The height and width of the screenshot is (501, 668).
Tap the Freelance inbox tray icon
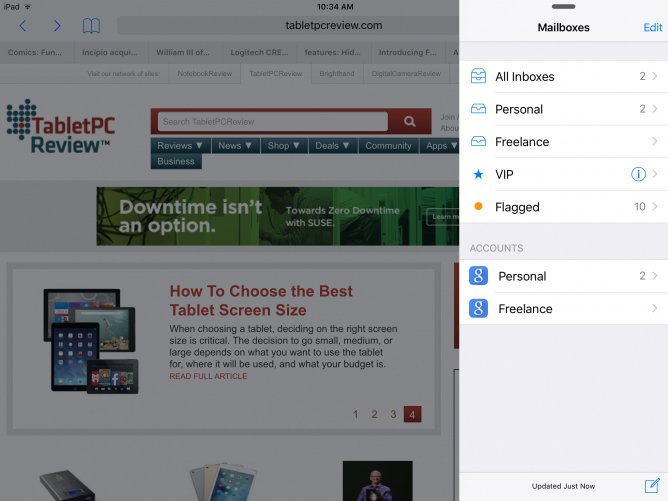478,141
